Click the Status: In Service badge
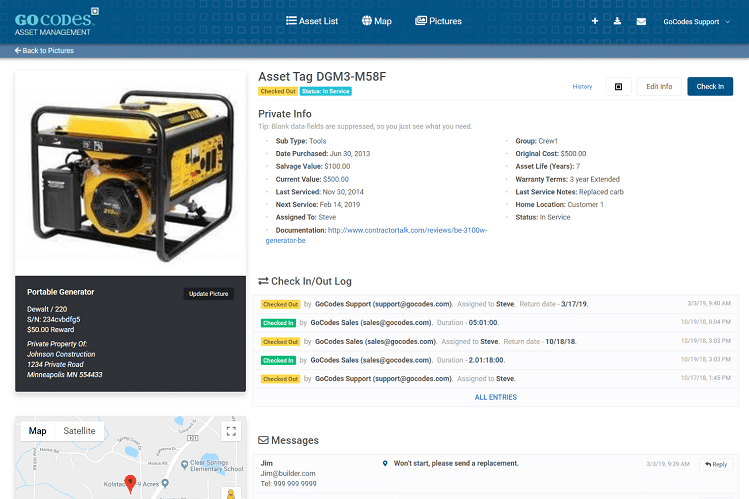This screenshot has width=749, height=499. (326, 91)
